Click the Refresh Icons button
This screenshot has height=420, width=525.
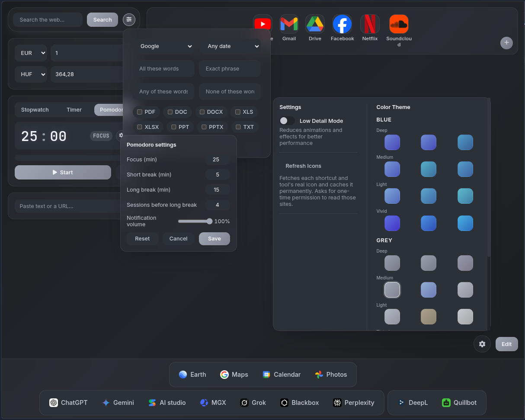click(304, 166)
